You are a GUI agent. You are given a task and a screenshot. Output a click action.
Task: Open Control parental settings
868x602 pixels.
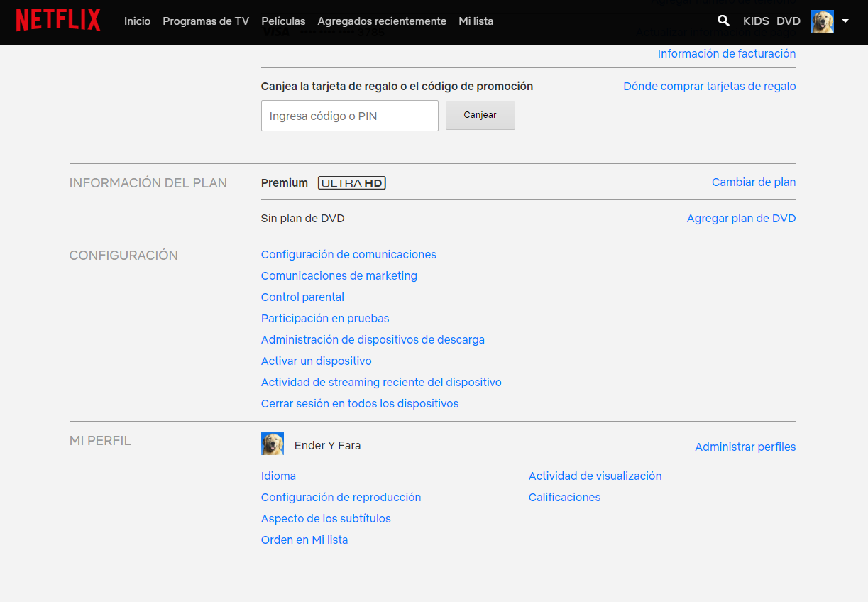pyautogui.click(x=302, y=297)
